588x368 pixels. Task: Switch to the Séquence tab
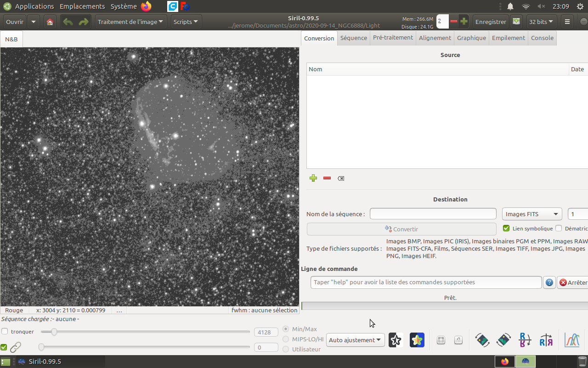(x=354, y=38)
